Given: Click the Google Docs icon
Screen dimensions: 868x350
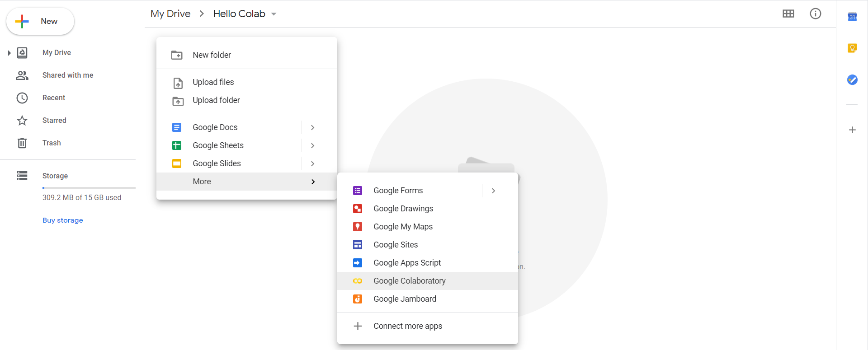Looking at the screenshot, I should [177, 127].
